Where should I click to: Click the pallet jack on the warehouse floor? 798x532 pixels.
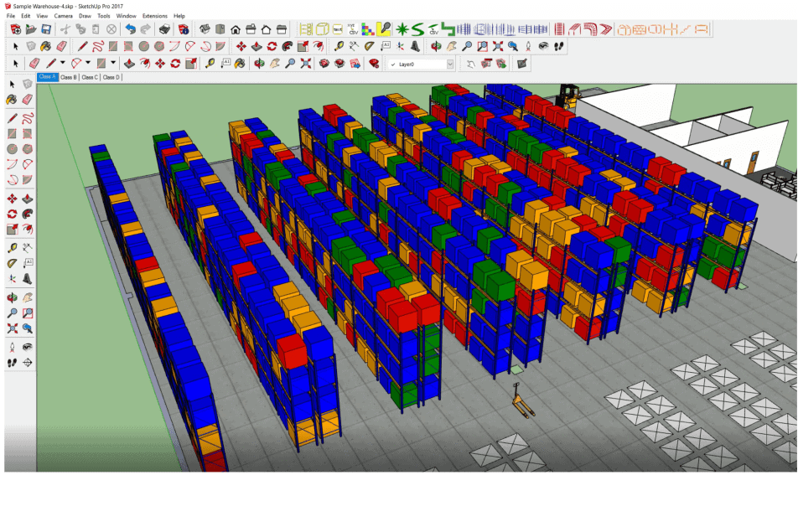[x=522, y=400]
